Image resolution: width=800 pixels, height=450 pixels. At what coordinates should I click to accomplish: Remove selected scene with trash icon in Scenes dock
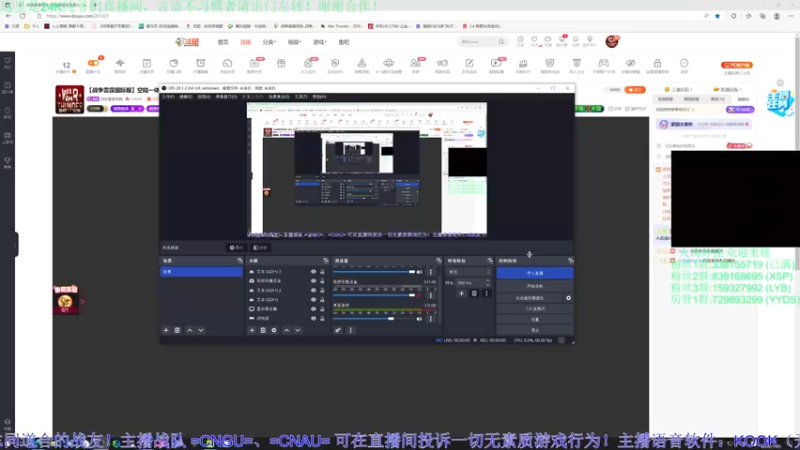[177, 330]
